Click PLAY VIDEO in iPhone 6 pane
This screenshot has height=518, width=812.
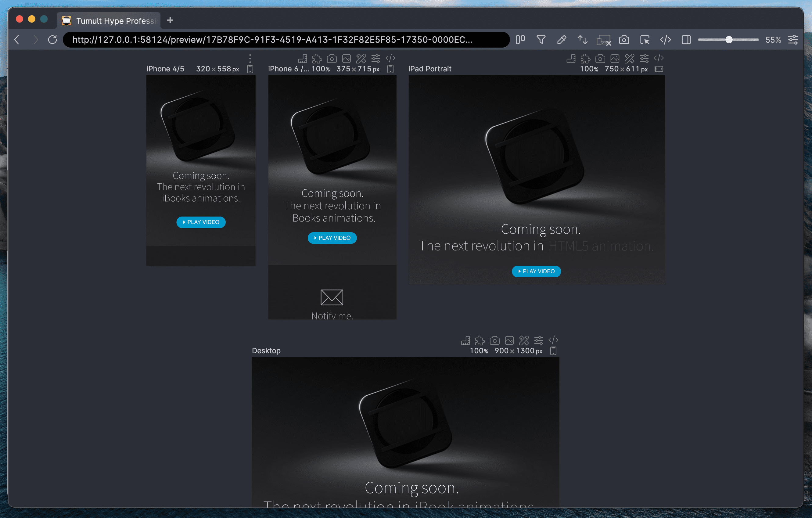332,238
